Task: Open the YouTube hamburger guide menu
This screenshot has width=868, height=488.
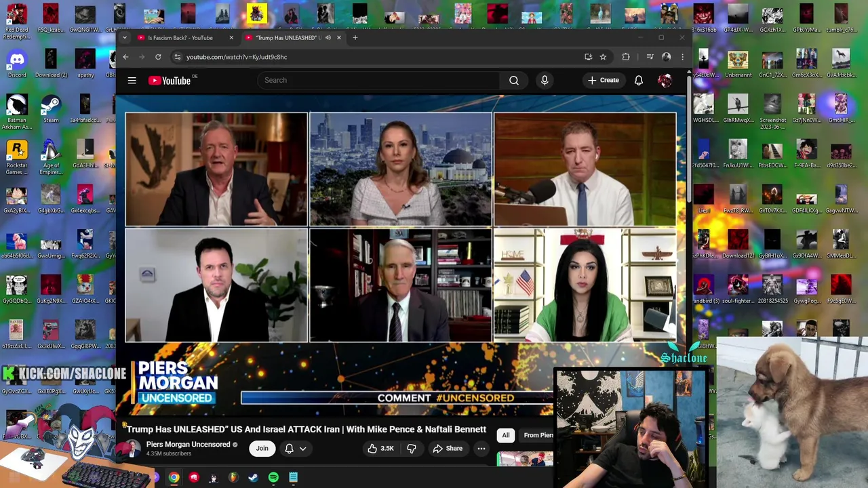Action: click(x=132, y=81)
